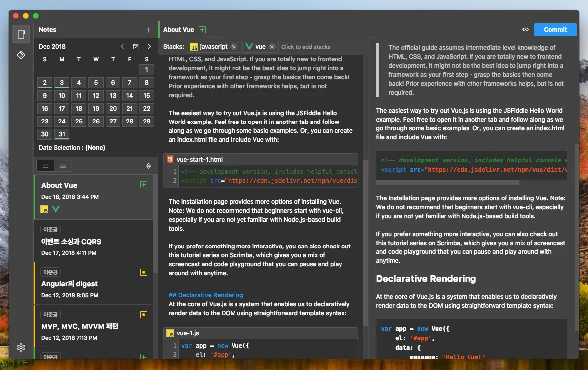Click status icon on About Vue note
Screen dimensions: 588x370
[x=143, y=185]
